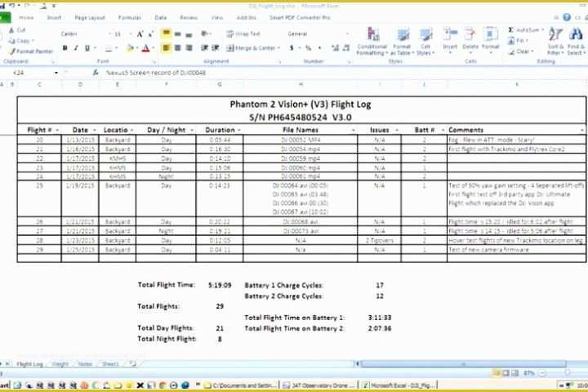The height and width of the screenshot is (392, 588).
Task: Enable Wrap Text
Action: coord(243,33)
